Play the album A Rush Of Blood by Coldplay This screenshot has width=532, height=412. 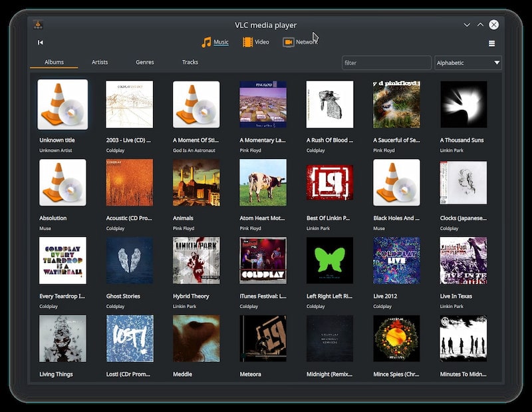click(x=329, y=104)
